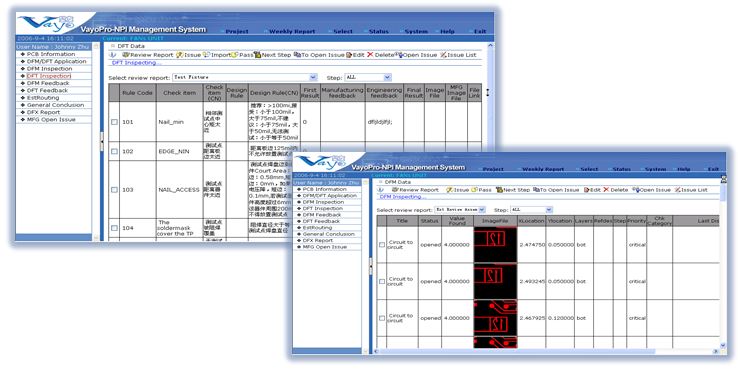
Task: Click the Pass icon in DFM Data toolbar
Action: [x=475, y=190]
